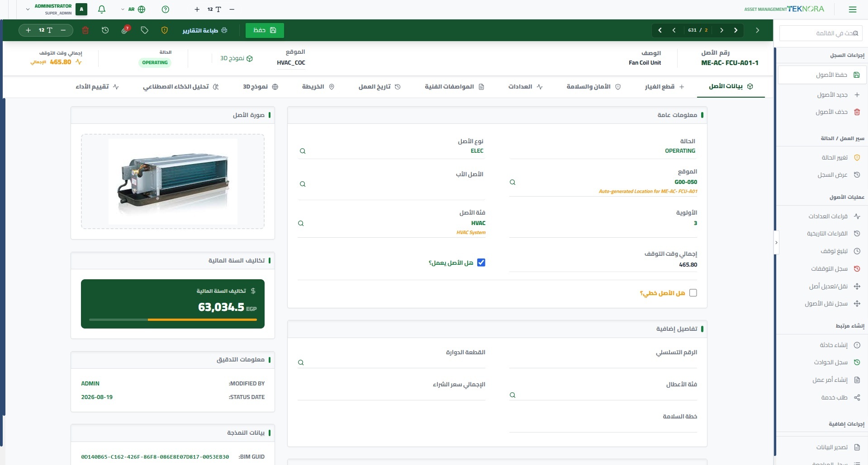Open lookup for القطعة الدوارة field
Image resolution: width=868 pixels, height=465 pixels.
pos(301,362)
